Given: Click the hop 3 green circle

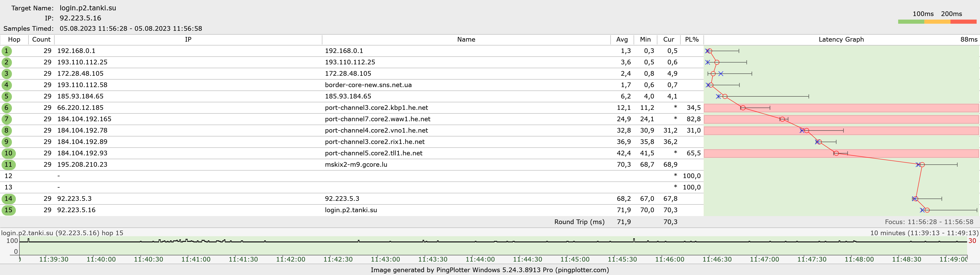Looking at the screenshot, I should 6,74.
